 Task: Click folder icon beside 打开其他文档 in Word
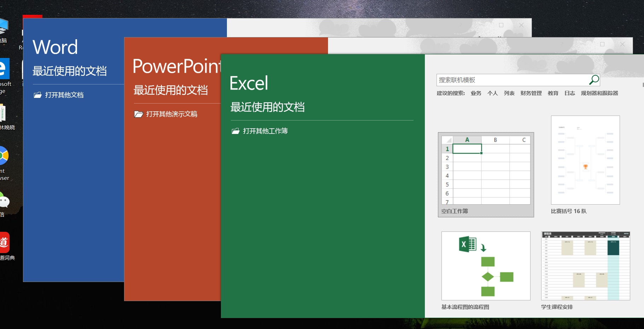37,95
